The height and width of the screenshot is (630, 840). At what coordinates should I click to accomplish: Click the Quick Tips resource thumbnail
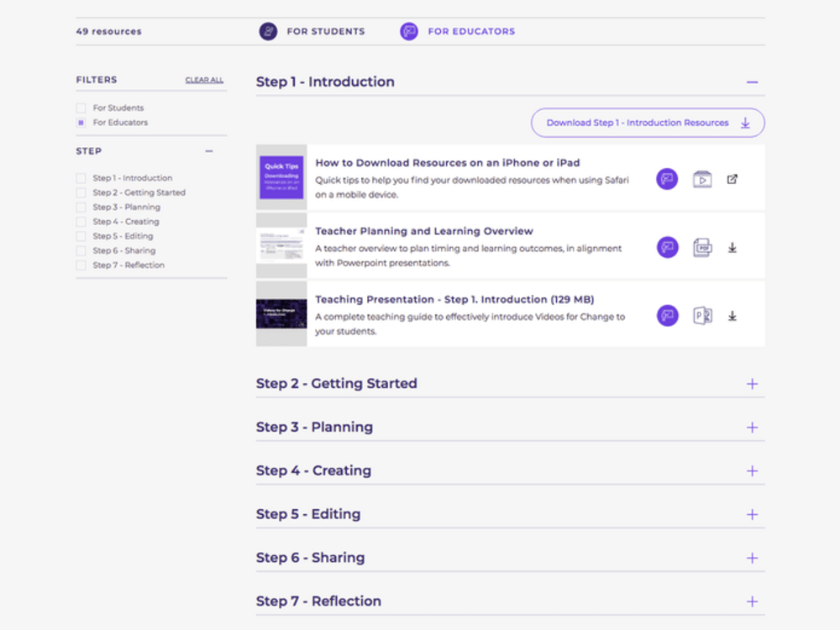[281, 177]
